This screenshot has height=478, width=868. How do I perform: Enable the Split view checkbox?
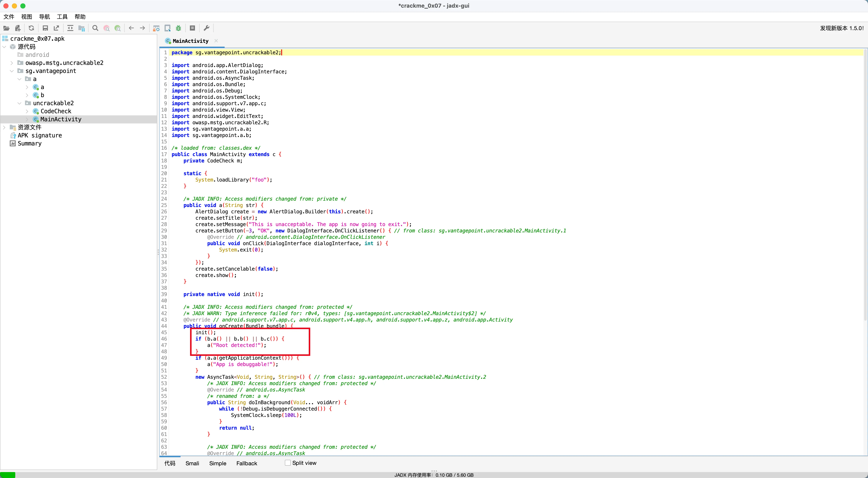tap(288, 463)
